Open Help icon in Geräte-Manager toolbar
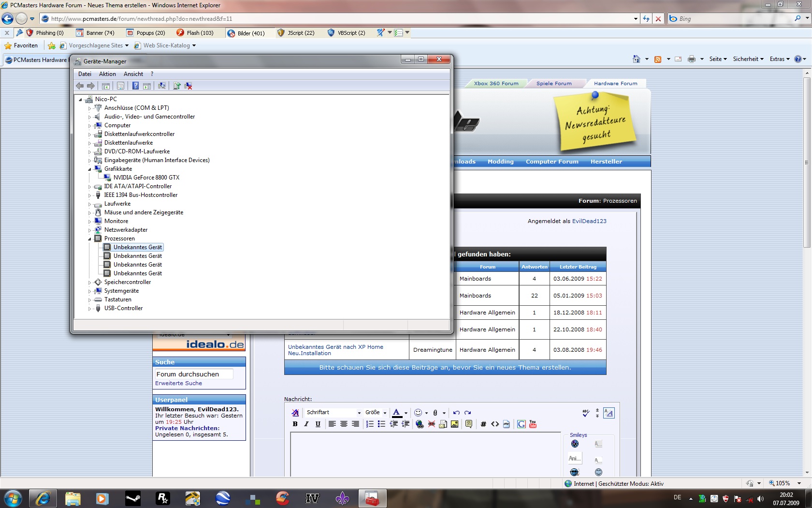Image resolution: width=812 pixels, height=508 pixels. (x=135, y=86)
